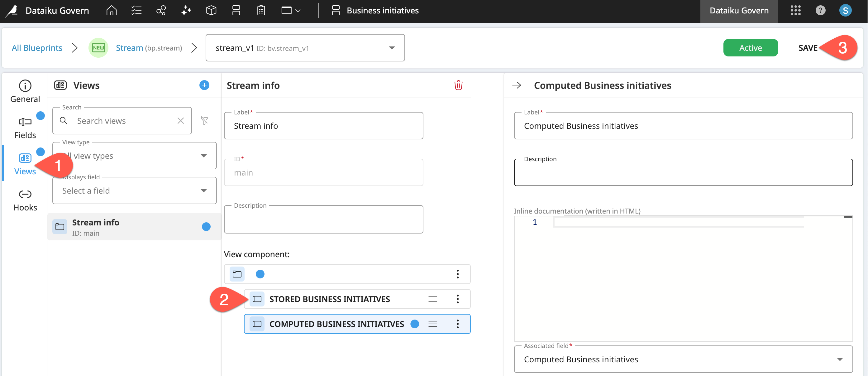The height and width of the screenshot is (376, 868).
Task: Click the blue dot badge next to Views section
Action: click(41, 152)
